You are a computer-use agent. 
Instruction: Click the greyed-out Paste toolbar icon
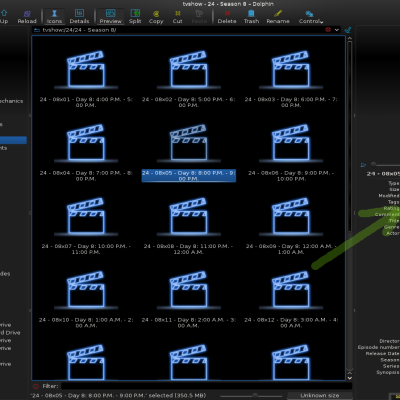[199, 17]
